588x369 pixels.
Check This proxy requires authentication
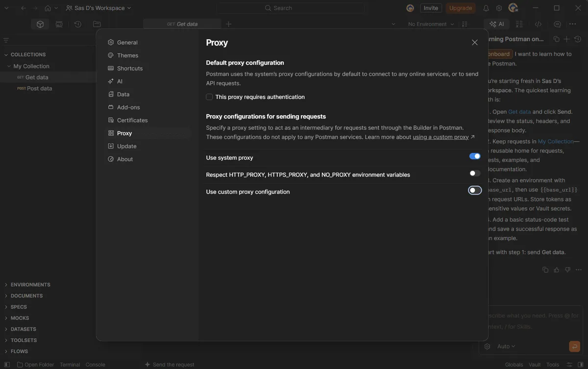tap(209, 97)
